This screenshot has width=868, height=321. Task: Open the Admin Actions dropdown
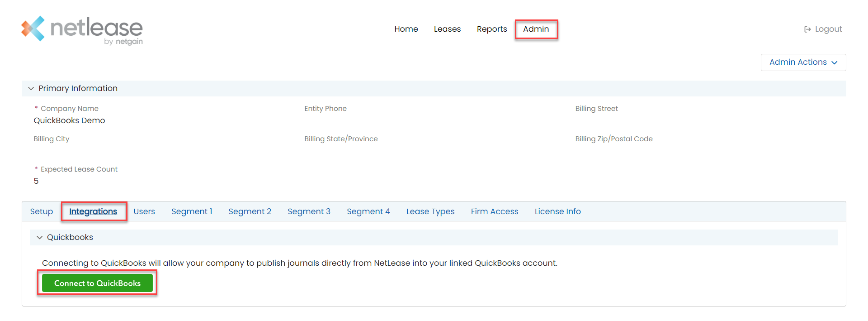coord(803,62)
